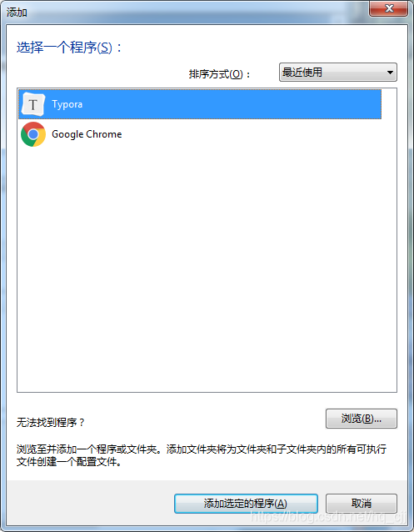Click the description line starting with 浏览至并添加
This screenshot has height=532, width=414.
tap(202, 449)
